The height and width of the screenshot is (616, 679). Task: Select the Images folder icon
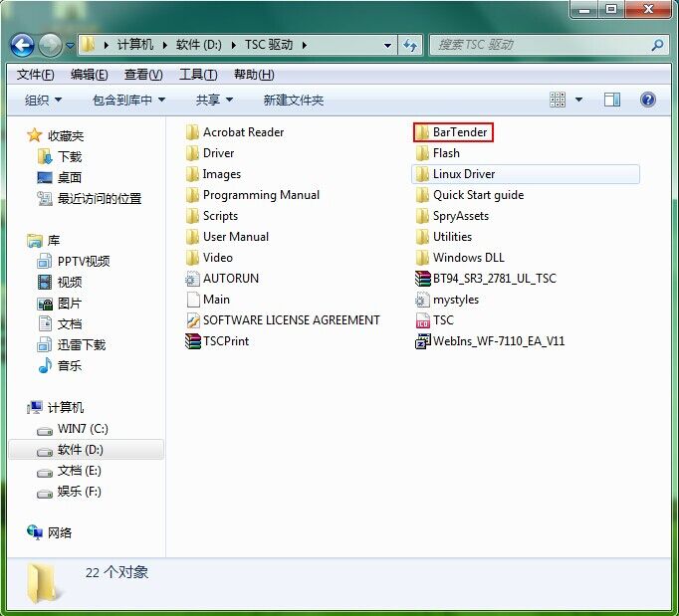192,174
